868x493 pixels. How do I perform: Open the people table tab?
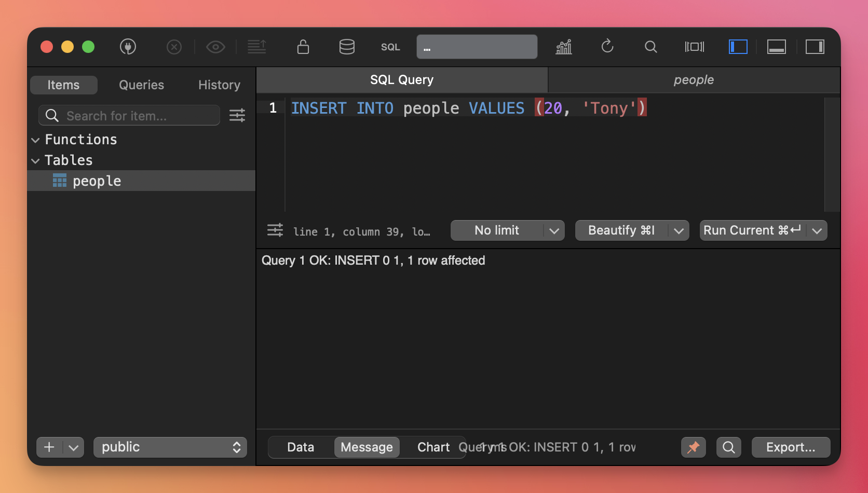click(694, 80)
